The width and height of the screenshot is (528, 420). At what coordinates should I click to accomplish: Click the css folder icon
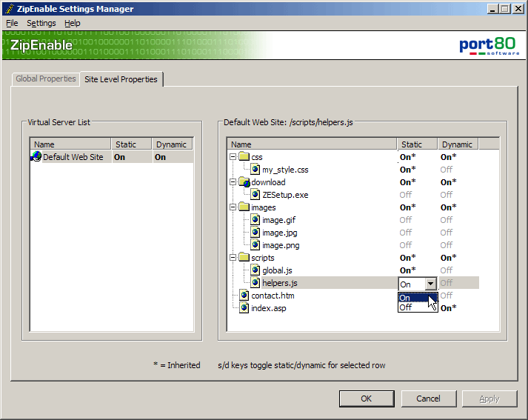[244, 156]
